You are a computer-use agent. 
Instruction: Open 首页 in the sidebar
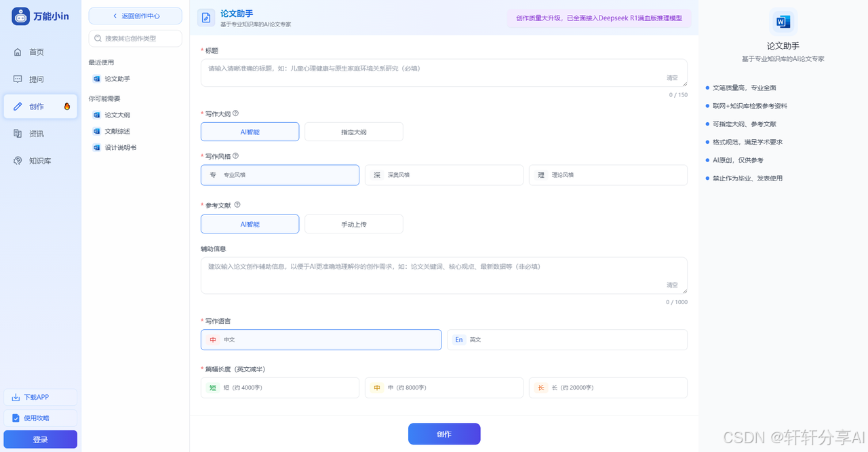tap(40, 52)
